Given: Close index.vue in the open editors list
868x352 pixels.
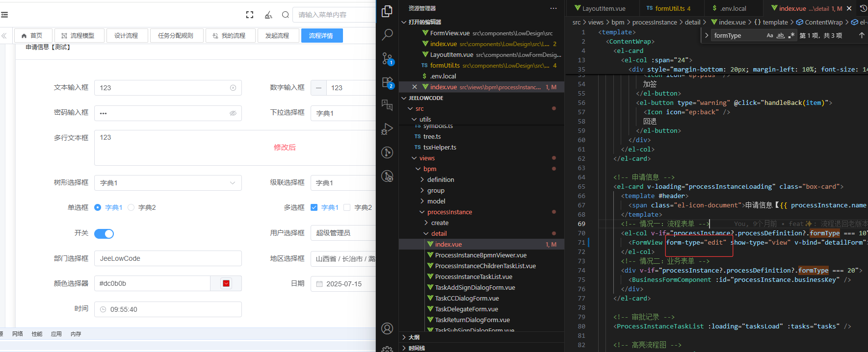Looking at the screenshot, I should [x=415, y=87].
